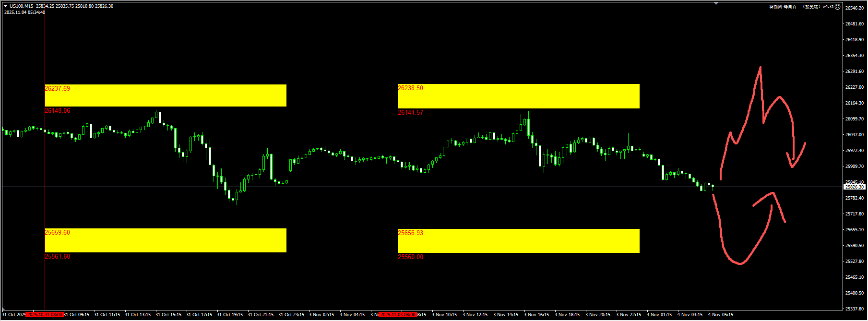This screenshot has height=321, width=868.
Task: Click the 26546.20 price on the scale
Action: coord(854,8)
